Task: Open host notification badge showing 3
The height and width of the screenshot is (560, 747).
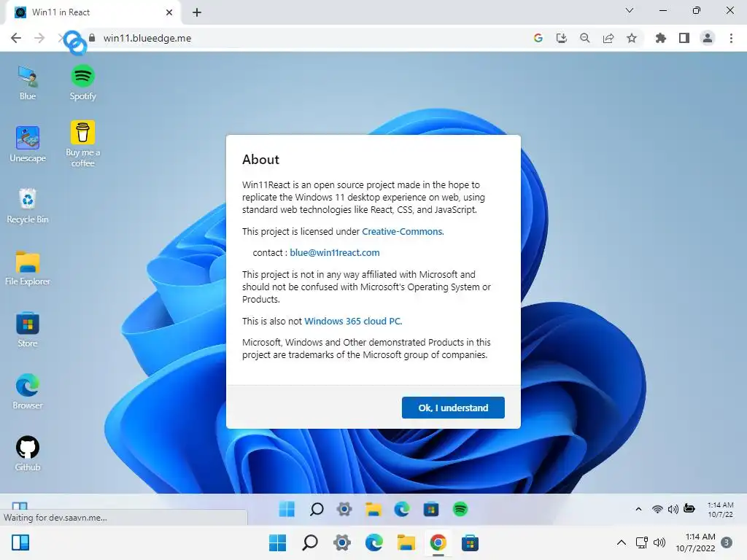Action: coord(727,542)
